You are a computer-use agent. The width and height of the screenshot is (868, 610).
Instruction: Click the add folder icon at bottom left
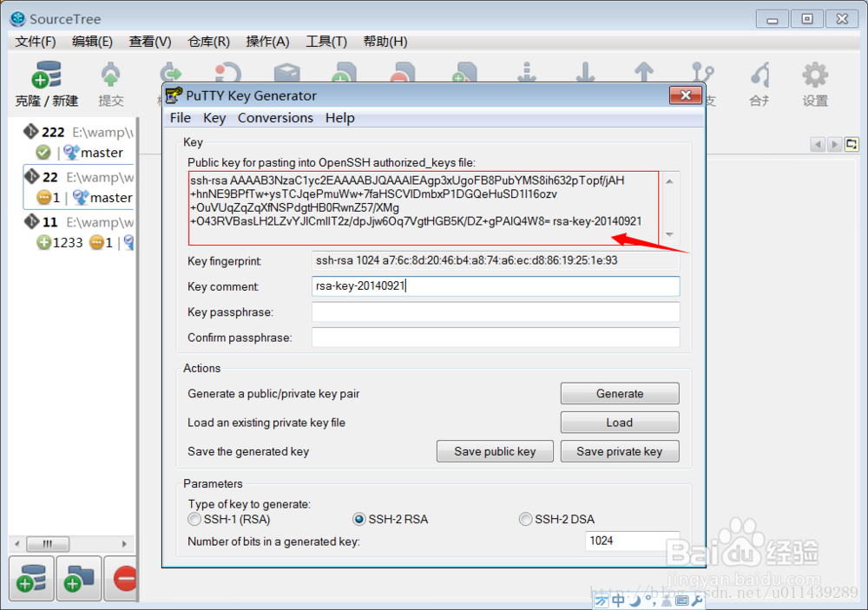[x=79, y=579]
